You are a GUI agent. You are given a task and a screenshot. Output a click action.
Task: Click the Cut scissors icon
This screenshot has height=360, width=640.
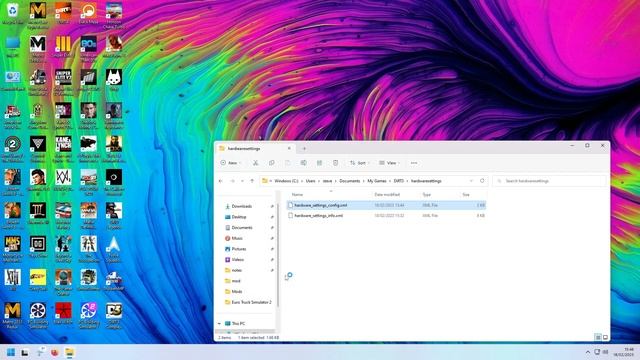point(256,163)
